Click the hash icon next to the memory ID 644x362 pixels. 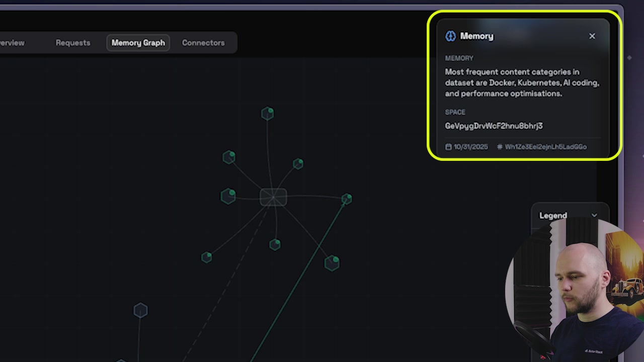499,147
